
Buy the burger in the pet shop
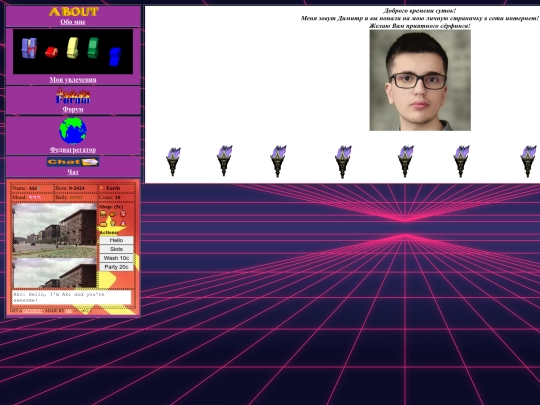103,214
